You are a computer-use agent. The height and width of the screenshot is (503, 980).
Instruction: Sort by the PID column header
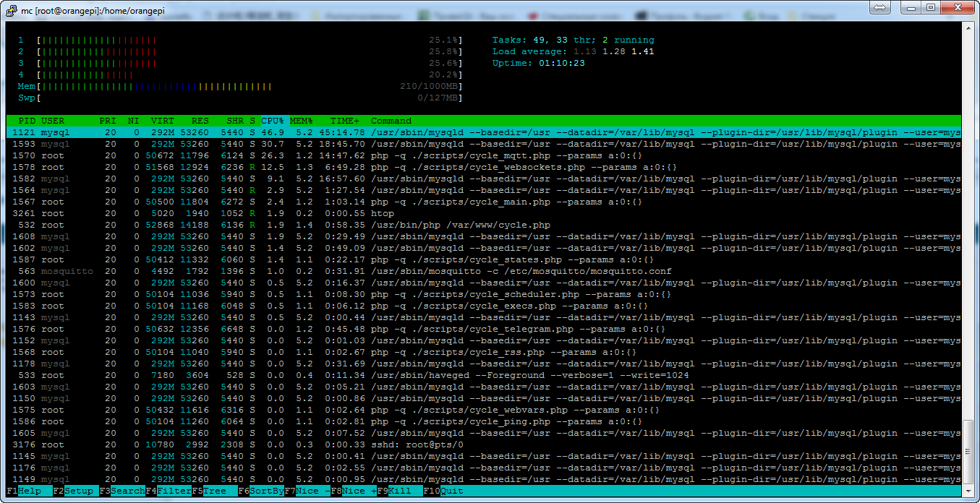27,121
